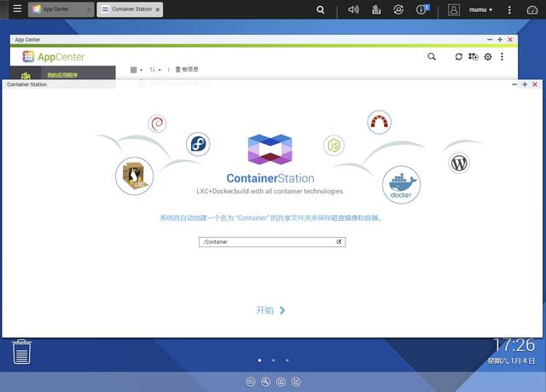Open the desktop trash bin

pos(22,351)
